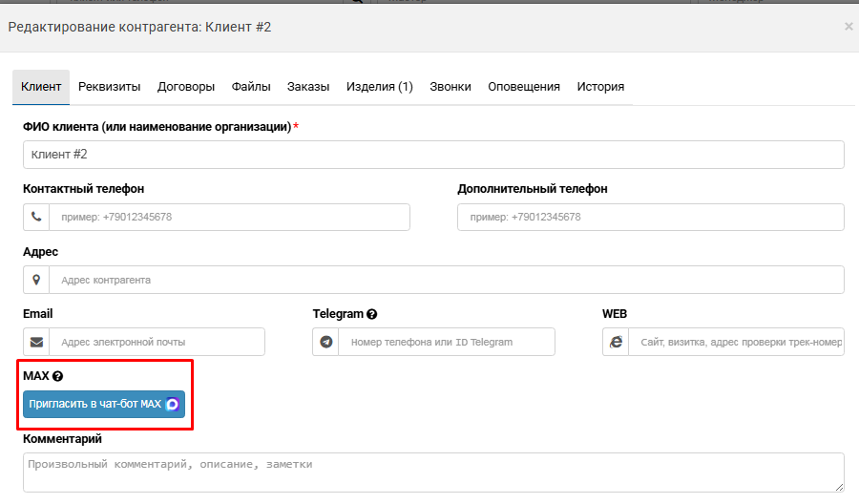Click the Комментарий text area
Screen dimensions: 859x504
(433, 472)
